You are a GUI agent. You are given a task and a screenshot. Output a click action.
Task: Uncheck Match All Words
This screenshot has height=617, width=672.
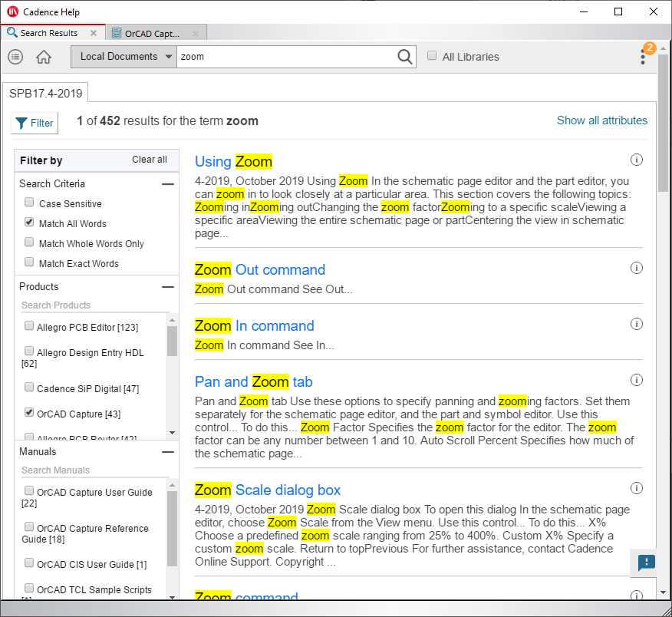tap(29, 222)
